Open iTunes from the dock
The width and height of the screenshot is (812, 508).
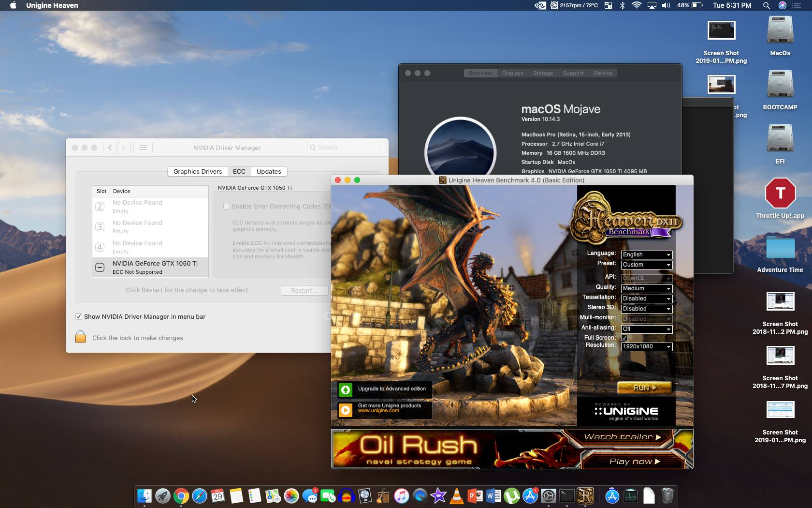(x=402, y=496)
